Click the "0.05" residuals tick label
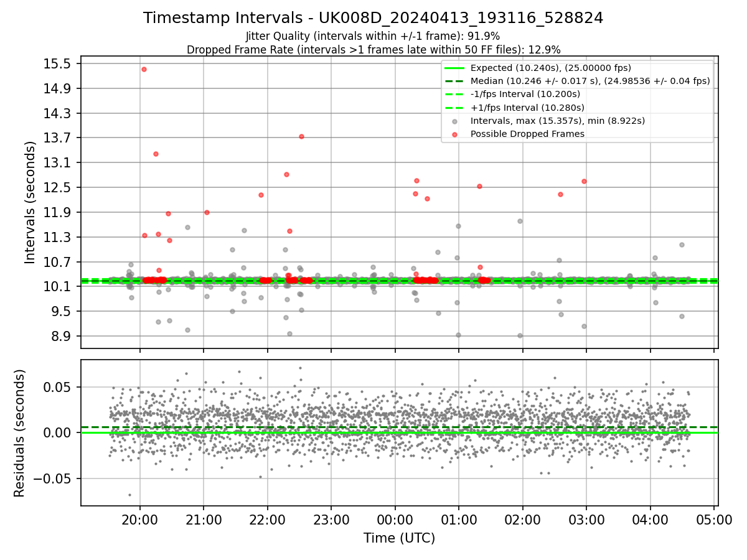The height and width of the screenshot is (560, 747). (59, 387)
